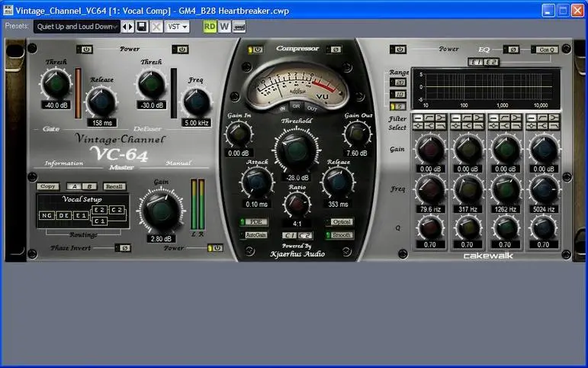Screen dimensions: 588x368
Task: Click the NG block in Vocal Setup routing
Action: [x=47, y=215]
